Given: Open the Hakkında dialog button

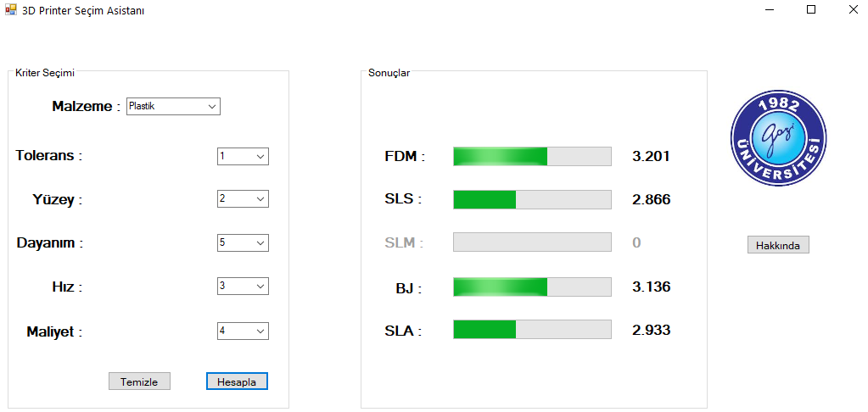Looking at the screenshot, I should pos(778,245).
